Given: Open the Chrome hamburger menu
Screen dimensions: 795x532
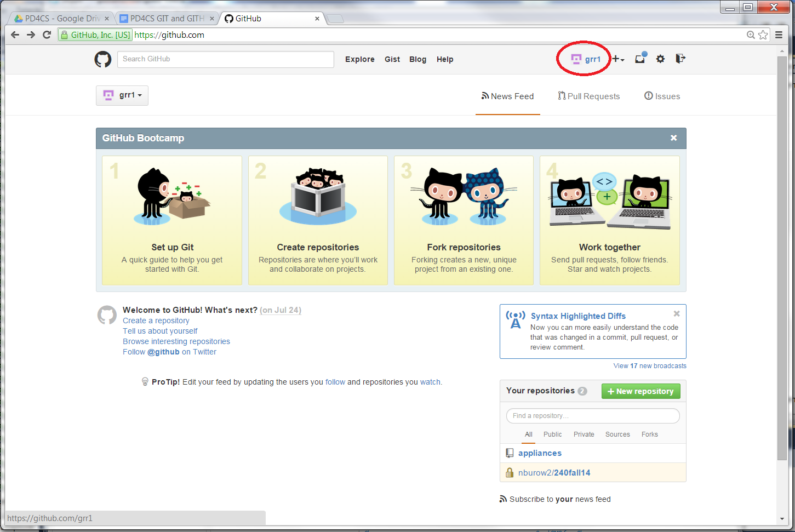Looking at the screenshot, I should point(779,35).
